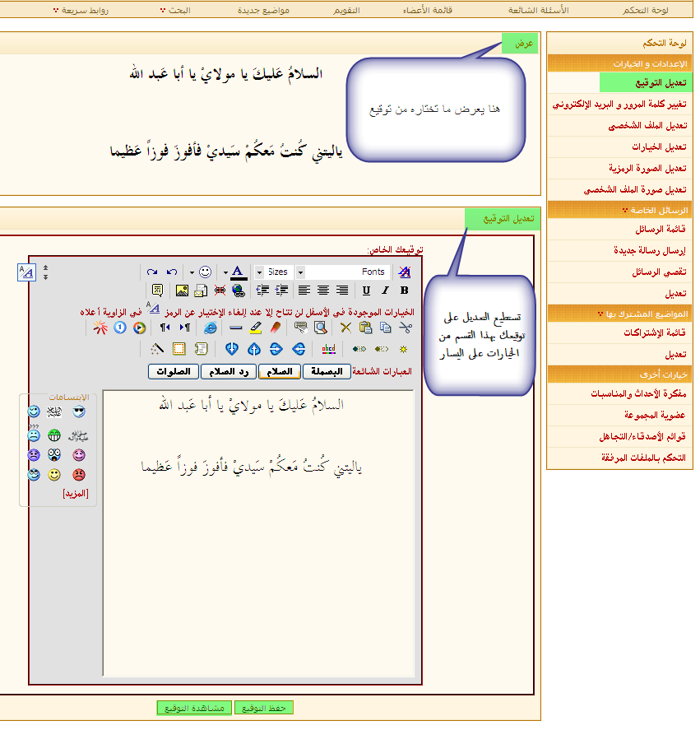Apply underline using the U icon

pyautogui.click(x=366, y=290)
